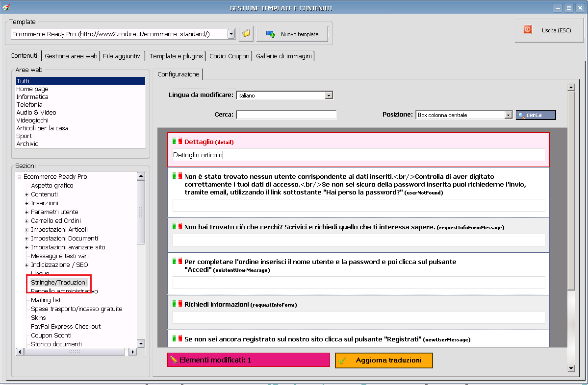Collapse the Ecommerce Ready Pro tree node

click(x=20, y=177)
